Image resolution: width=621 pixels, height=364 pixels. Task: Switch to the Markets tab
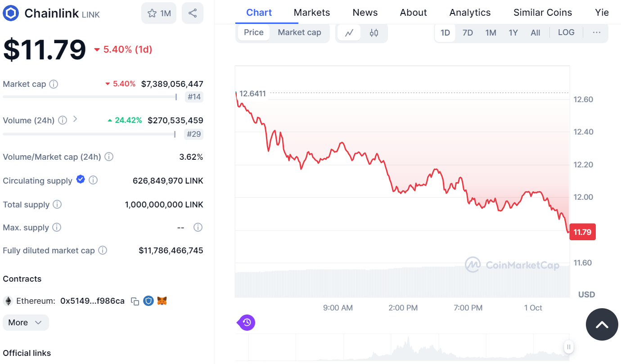click(312, 13)
